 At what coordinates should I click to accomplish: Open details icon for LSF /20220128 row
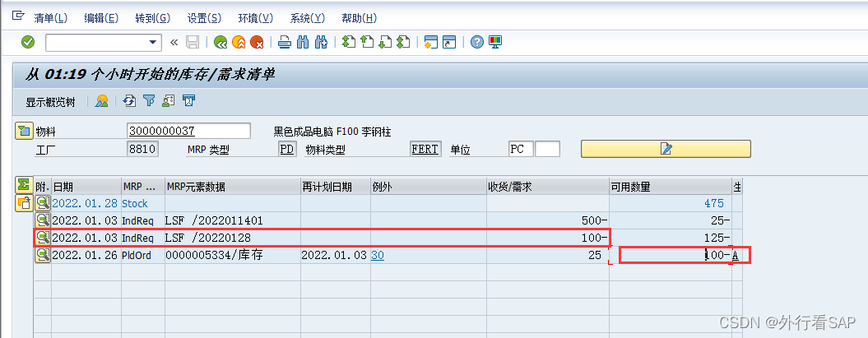click(43, 238)
